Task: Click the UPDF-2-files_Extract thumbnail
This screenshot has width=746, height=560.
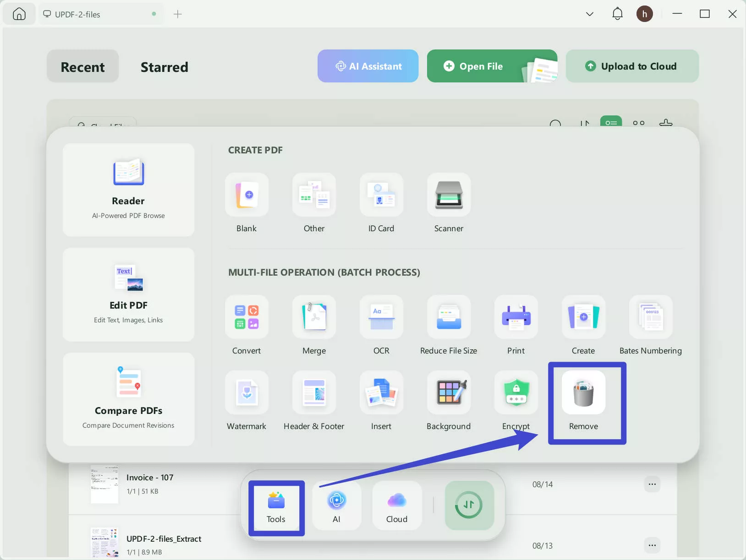Action: pos(104,542)
